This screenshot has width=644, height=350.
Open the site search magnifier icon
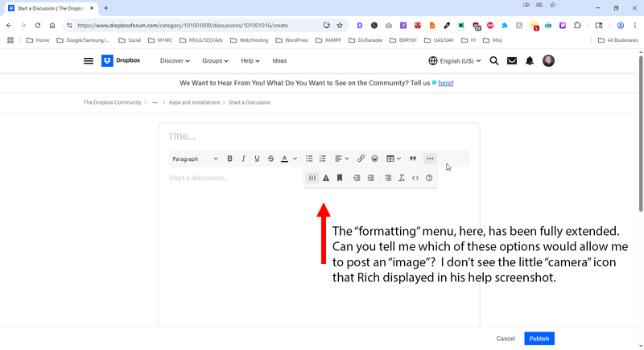[494, 60]
